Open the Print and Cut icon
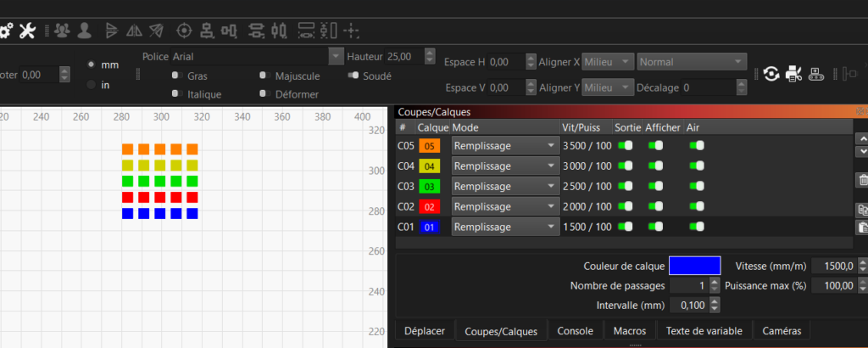 tap(793, 73)
